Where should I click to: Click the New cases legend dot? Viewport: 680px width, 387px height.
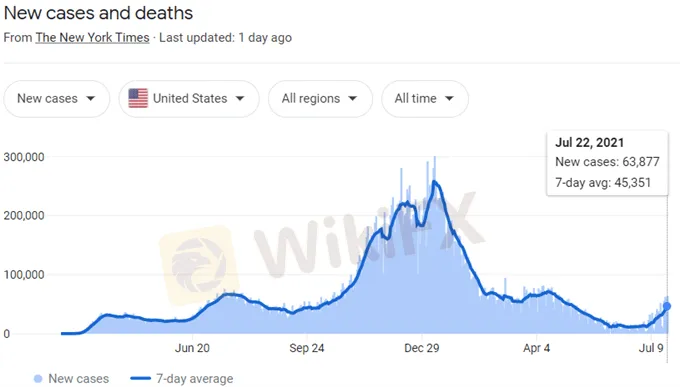38,379
